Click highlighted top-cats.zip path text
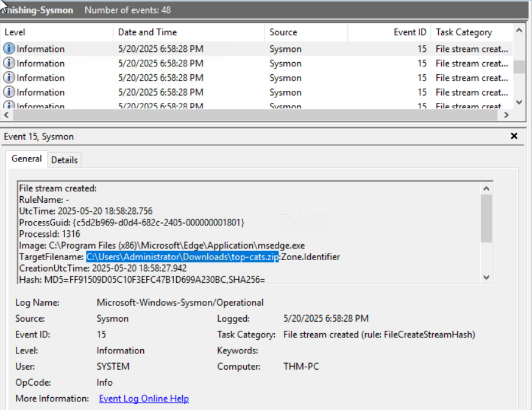This screenshot has height=410, width=532. (182, 257)
